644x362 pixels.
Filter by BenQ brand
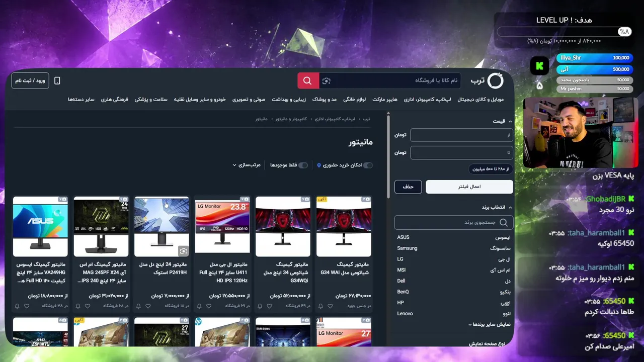point(453,292)
